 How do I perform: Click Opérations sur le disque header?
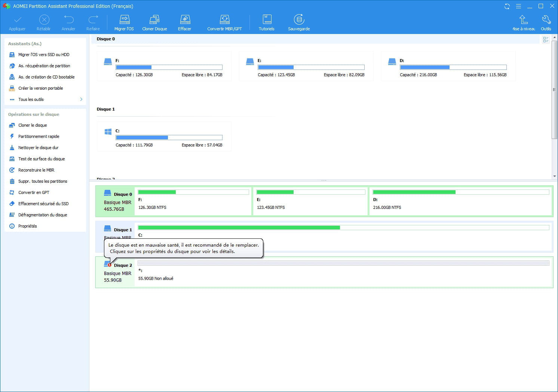(34, 114)
